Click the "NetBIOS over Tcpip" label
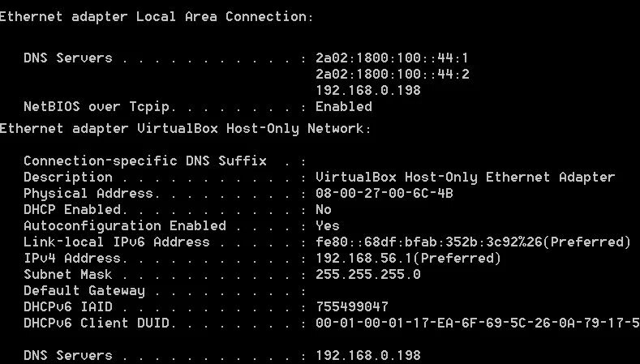This screenshot has width=640, height=364. click(x=101, y=107)
